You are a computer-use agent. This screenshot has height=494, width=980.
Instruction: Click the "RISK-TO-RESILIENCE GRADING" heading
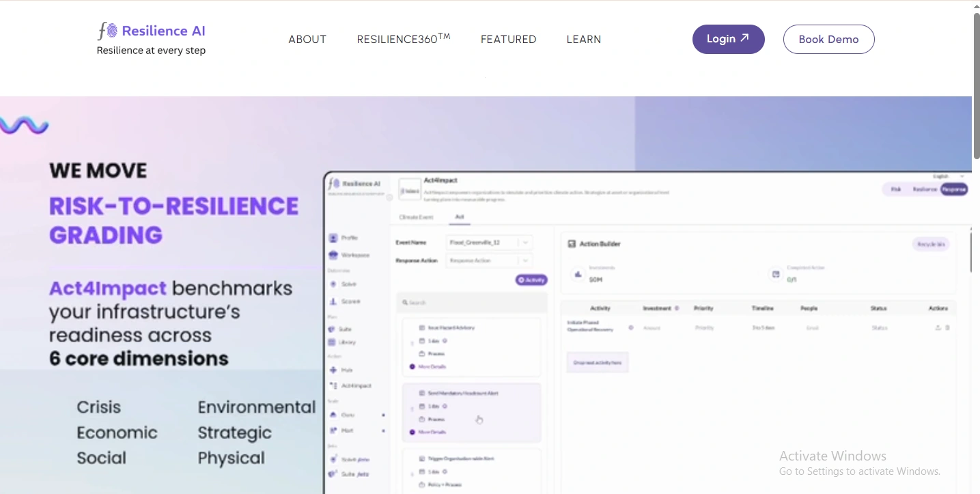click(x=174, y=220)
